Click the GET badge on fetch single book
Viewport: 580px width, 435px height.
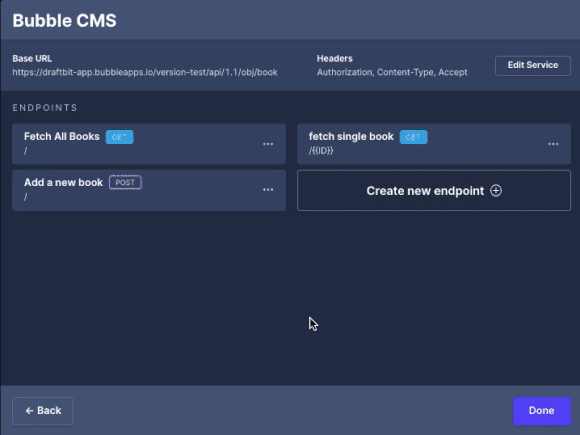413,137
